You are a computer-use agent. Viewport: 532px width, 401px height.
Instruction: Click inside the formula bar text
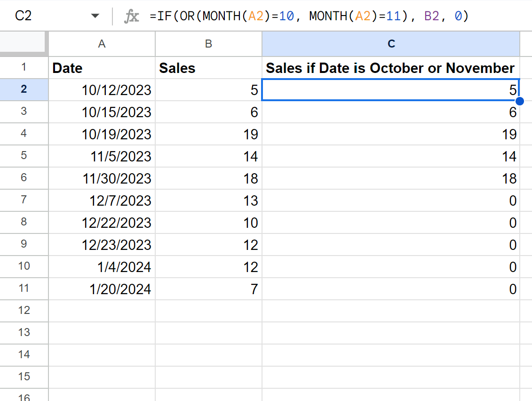[x=309, y=16]
